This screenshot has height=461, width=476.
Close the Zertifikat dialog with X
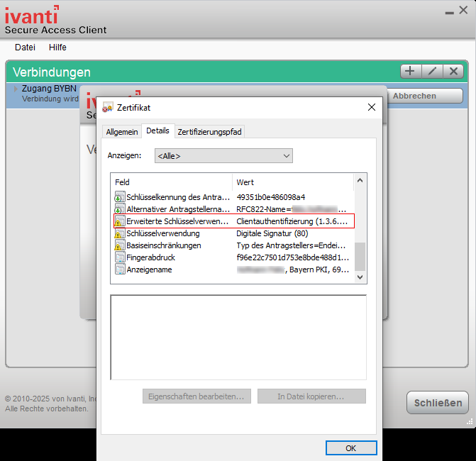coord(372,107)
